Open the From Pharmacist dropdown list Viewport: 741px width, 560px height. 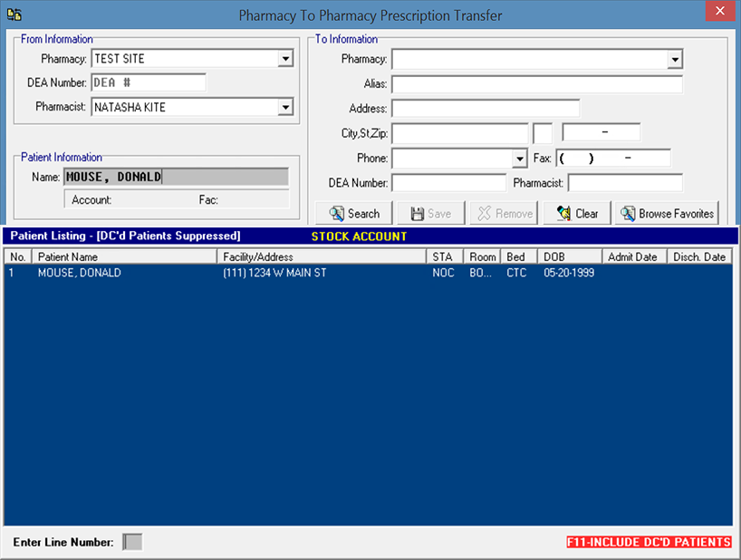pyautogui.click(x=285, y=107)
